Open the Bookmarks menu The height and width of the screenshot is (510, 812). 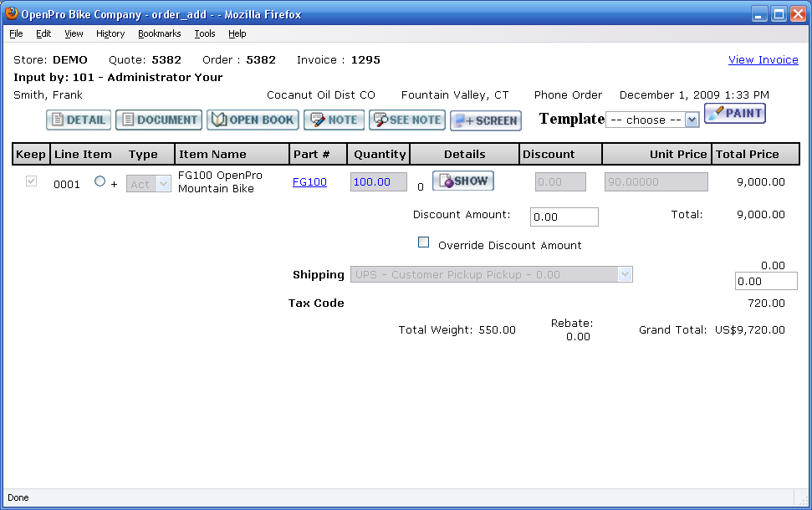(x=159, y=33)
